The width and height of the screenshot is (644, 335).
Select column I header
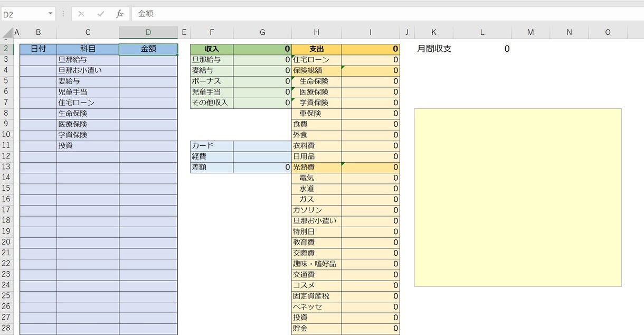click(x=371, y=33)
